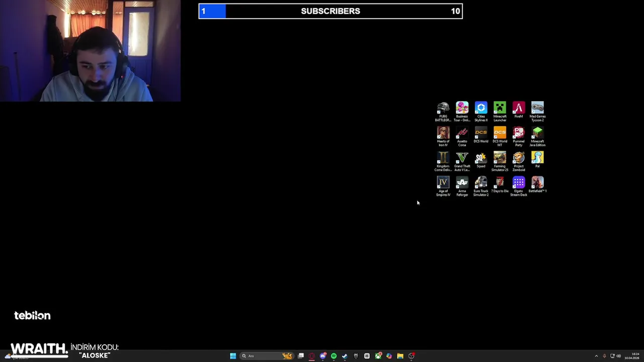The image size is (644, 362).
Task: Click the Subscribers goal progress bar
Action: click(331, 11)
